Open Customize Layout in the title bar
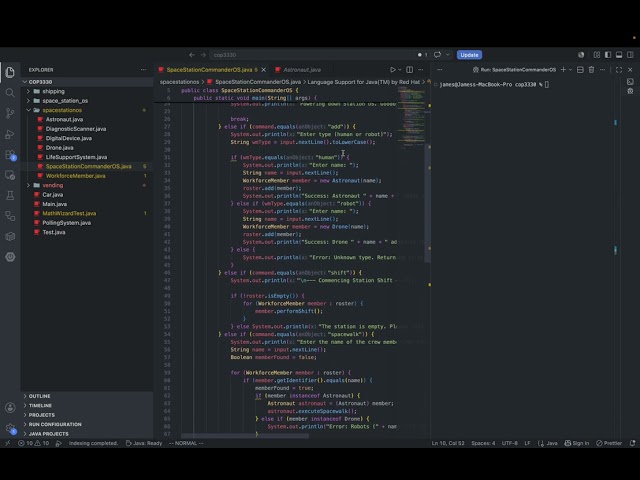 [597, 55]
